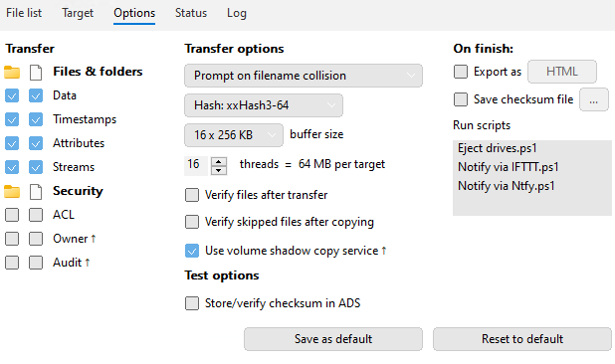Click the file icon in Security row
Screen dimensions: 615x364
[x=36, y=192]
